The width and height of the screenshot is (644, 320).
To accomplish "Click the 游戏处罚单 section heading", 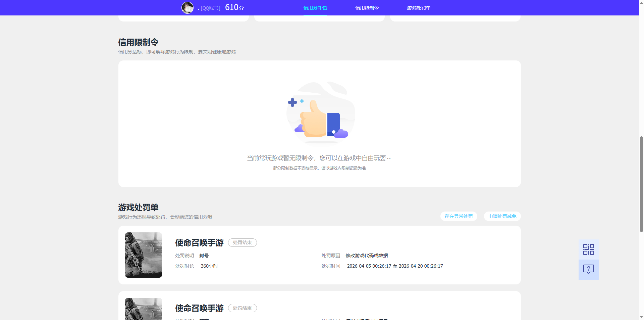I will pyautogui.click(x=138, y=208).
